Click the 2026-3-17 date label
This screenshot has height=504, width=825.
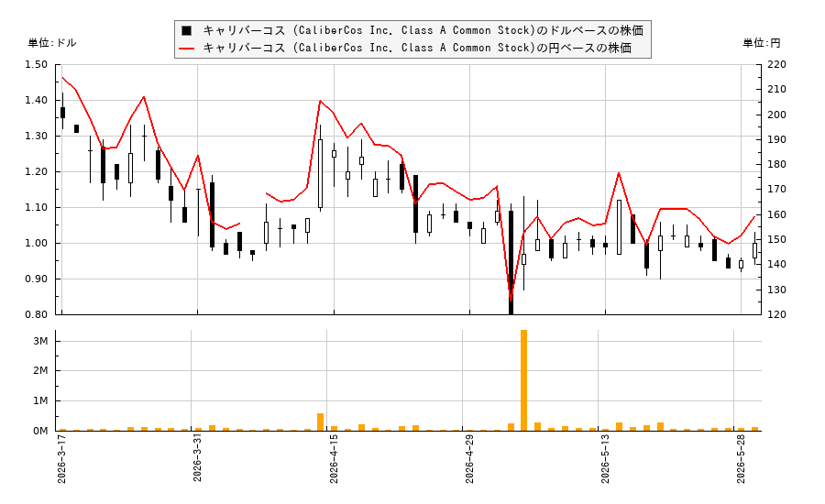pos(62,459)
